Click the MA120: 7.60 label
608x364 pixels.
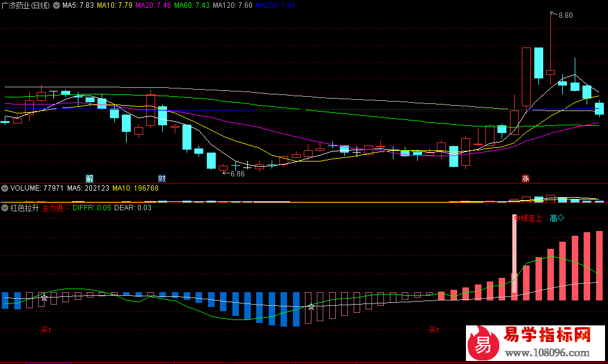click(232, 5)
